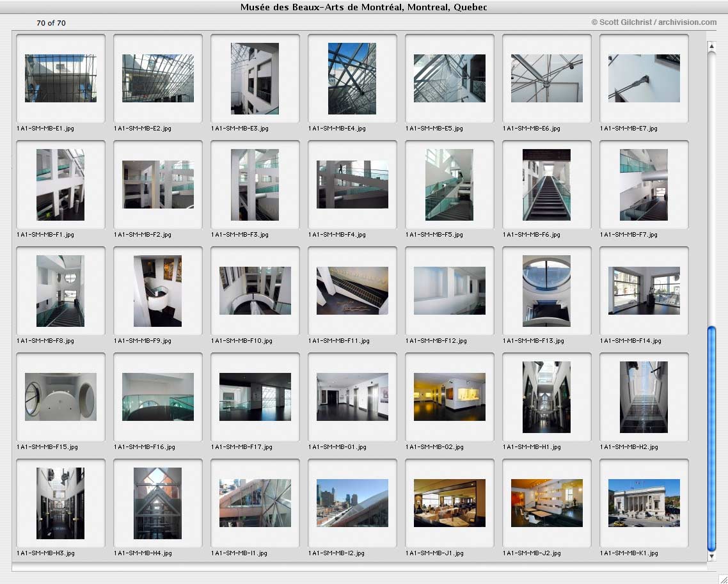Click thumbnail 1A1-SM-MB-H1.jpg

coord(546,397)
